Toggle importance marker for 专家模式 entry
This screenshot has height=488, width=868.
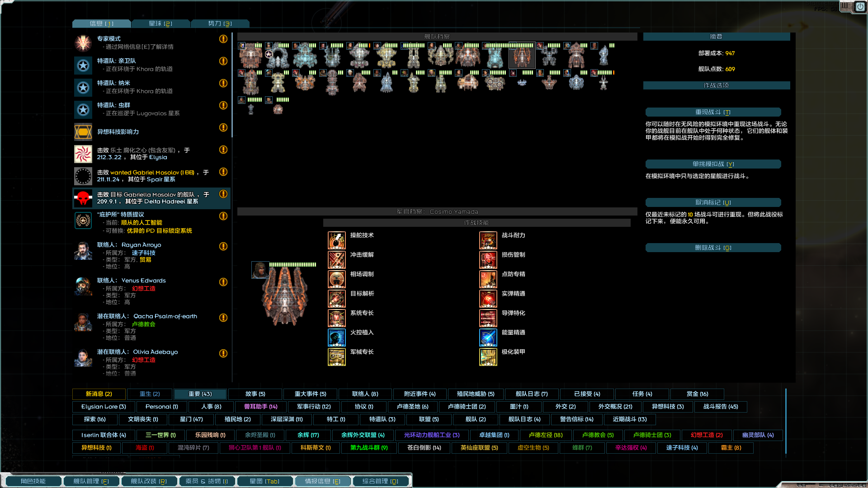pos(223,39)
